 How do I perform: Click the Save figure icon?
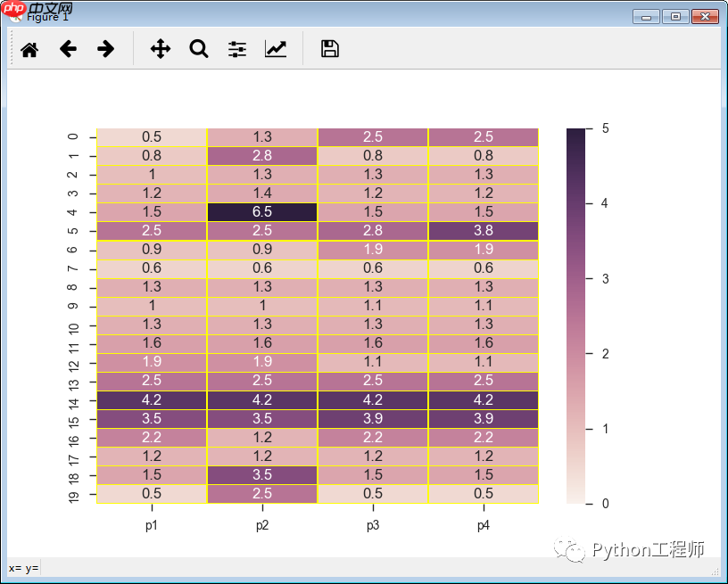(x=329, y=48)
